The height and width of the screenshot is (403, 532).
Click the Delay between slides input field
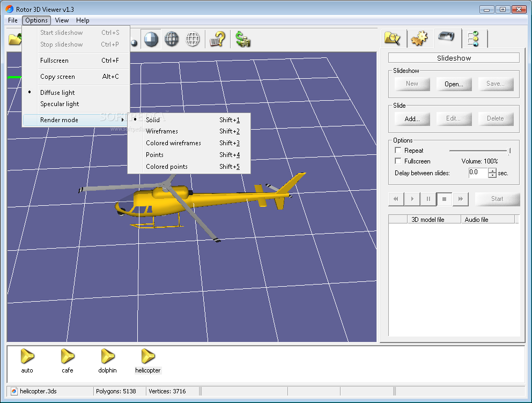[478, 173]
